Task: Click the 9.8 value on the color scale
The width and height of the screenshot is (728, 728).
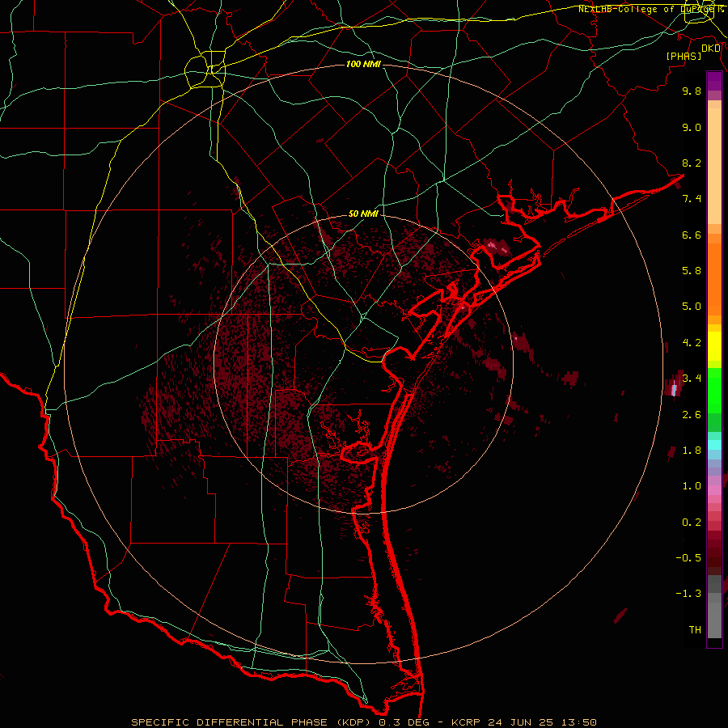Action: pyautogui.click(x=692, y=91)
